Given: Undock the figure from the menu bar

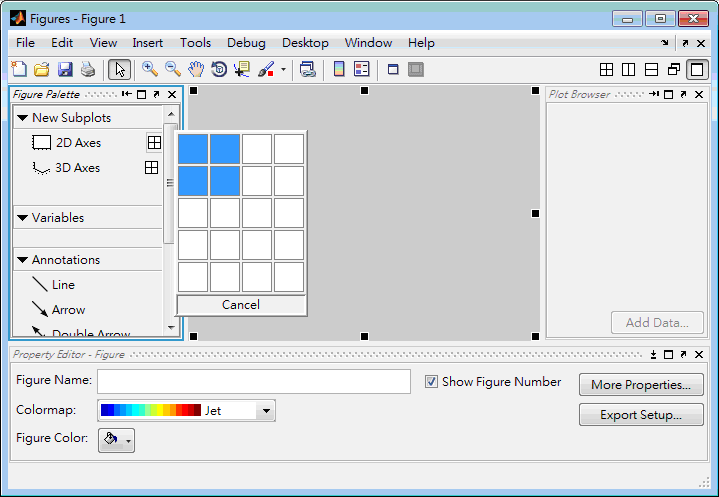Looking at the screenshot, I should pos(685,43).
